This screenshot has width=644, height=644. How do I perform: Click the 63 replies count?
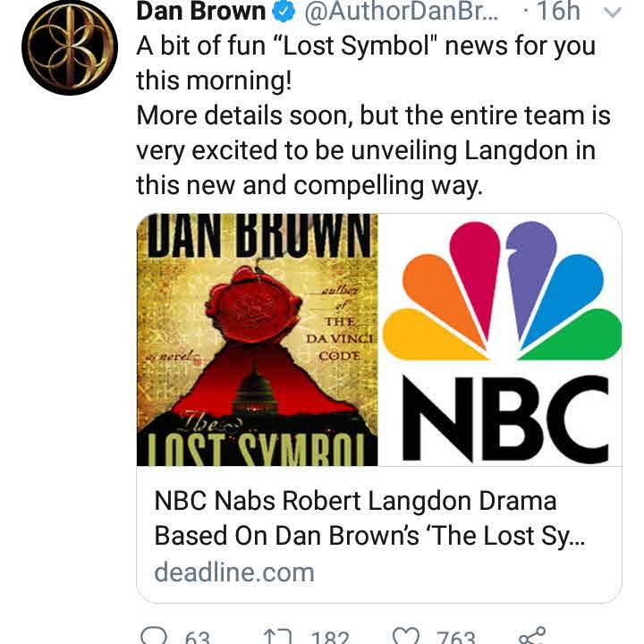pyautogui.click(x=197, y=636)
